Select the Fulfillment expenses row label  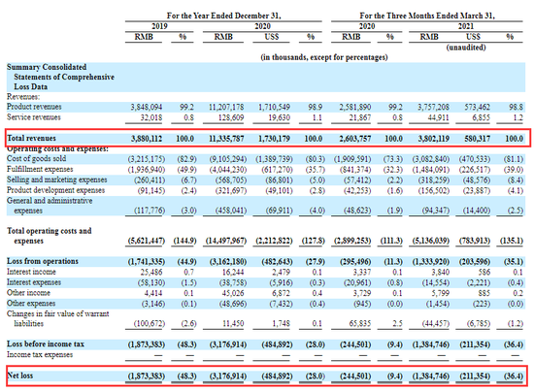pos(40,169)
